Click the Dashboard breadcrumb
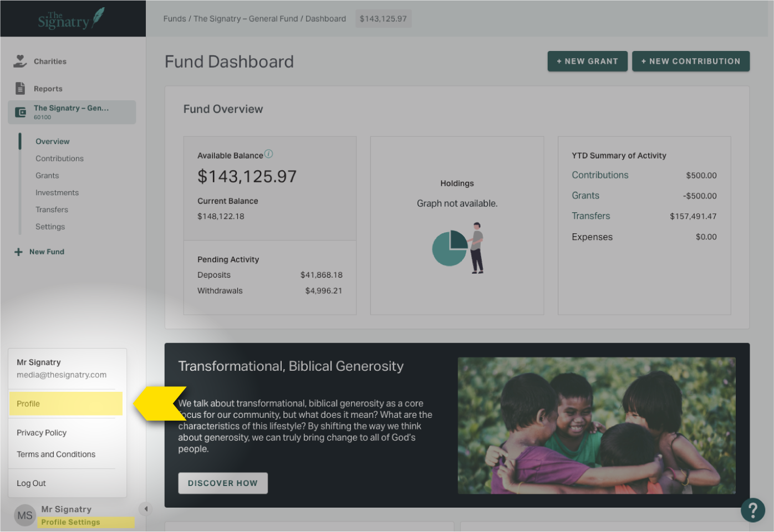774x532 pixels. click(325, 19)
